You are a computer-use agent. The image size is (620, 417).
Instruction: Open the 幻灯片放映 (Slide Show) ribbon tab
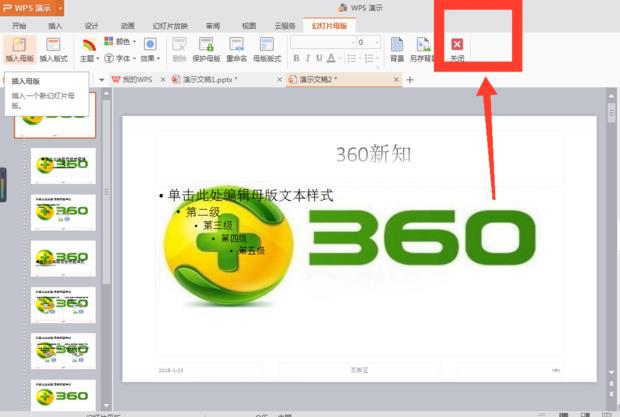pyautogui.click(x=170, y=26)
